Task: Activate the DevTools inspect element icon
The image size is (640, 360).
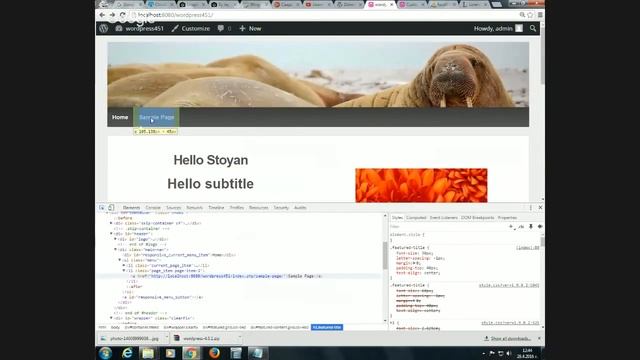Action: (102, 207)
